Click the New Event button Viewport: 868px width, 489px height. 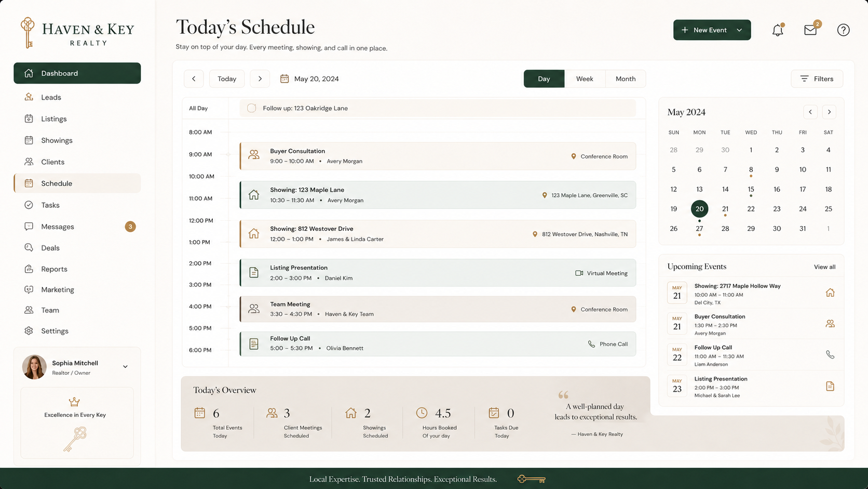click(x=712, y=30)
